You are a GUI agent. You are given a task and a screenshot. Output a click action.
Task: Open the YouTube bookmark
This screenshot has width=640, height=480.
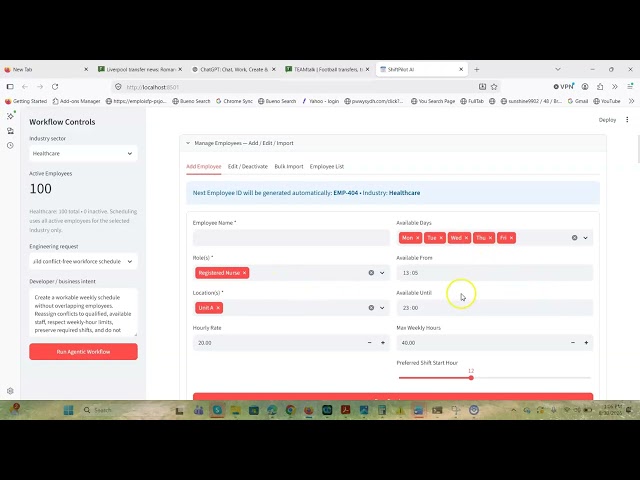607,101
